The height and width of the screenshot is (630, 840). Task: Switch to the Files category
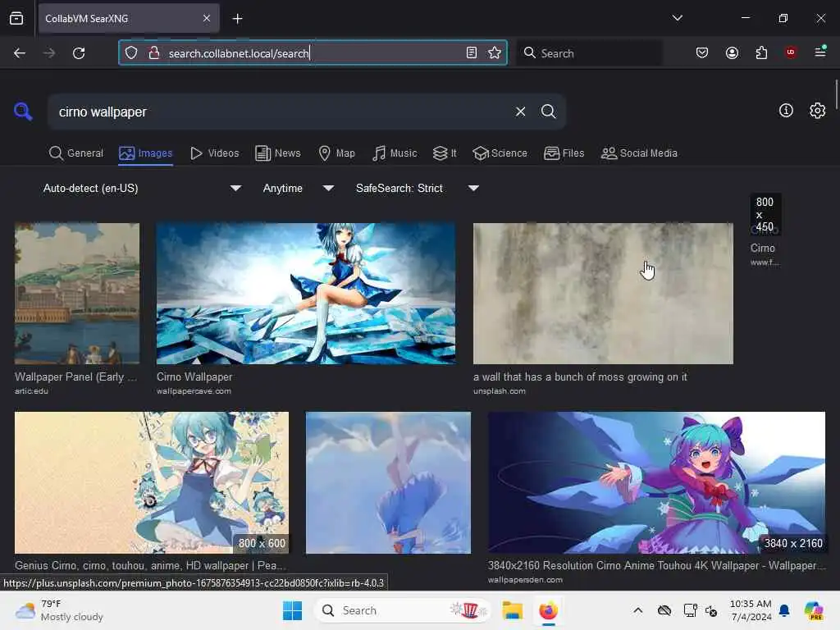coord(564,153)
